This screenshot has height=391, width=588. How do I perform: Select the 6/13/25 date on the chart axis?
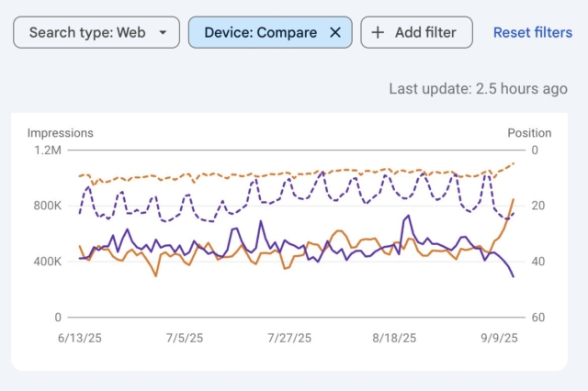click(80, 338)
